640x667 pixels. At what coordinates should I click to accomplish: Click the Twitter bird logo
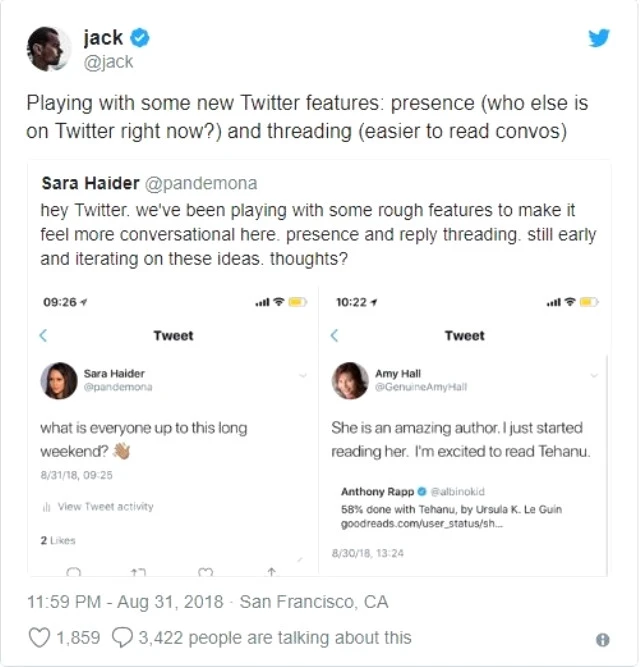pyautogui.click(x=598, y=38)
